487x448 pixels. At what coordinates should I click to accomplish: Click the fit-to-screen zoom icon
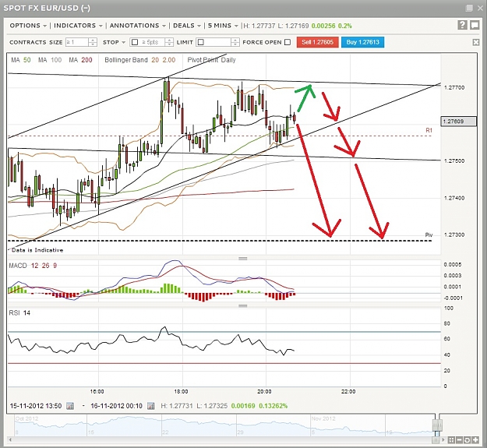click(451, 440)
